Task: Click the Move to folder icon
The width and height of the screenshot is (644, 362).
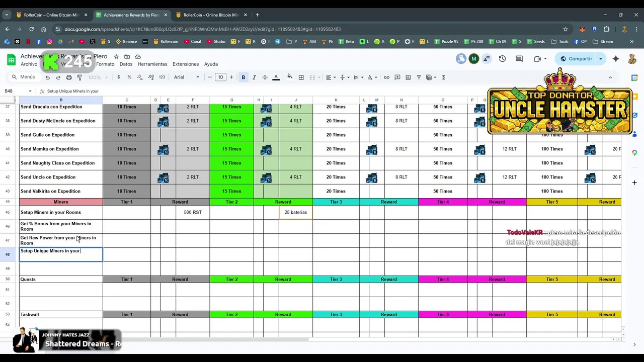Action: click(127, 57)
